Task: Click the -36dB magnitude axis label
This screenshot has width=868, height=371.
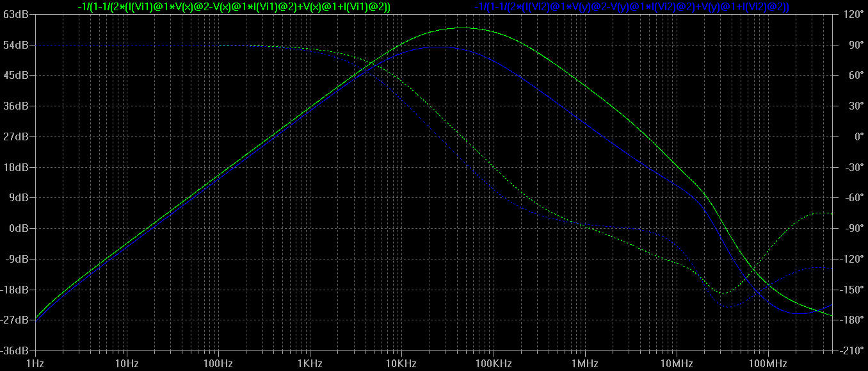Action: 16,350
